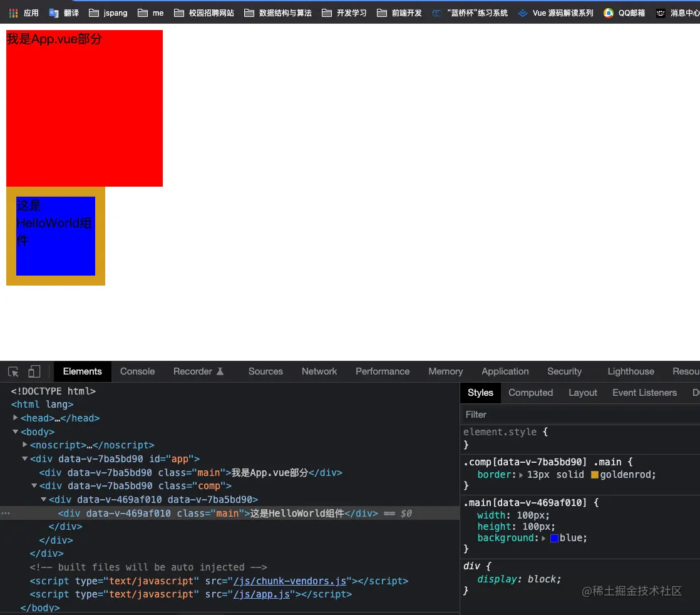Expand the background shorthand property arrow

click(x=543, y=539)
